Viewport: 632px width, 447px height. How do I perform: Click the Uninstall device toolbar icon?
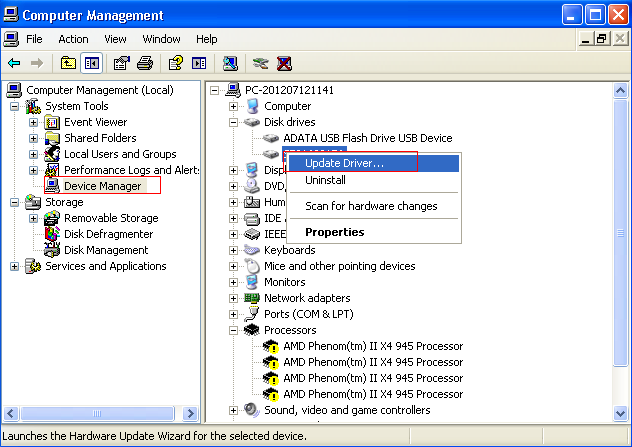pos(284,64)
